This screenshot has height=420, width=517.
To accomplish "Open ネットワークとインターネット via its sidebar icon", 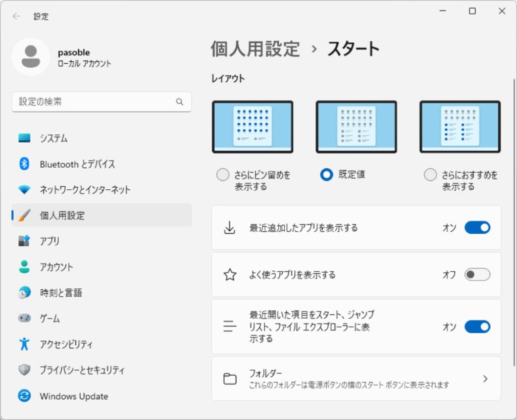I will tap(21, 190).
